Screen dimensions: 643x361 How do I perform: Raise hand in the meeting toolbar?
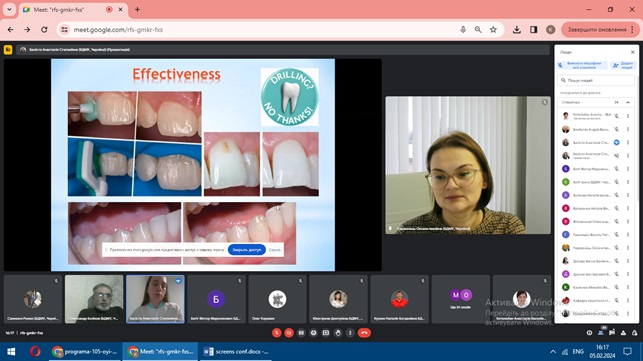click(338, 333)
